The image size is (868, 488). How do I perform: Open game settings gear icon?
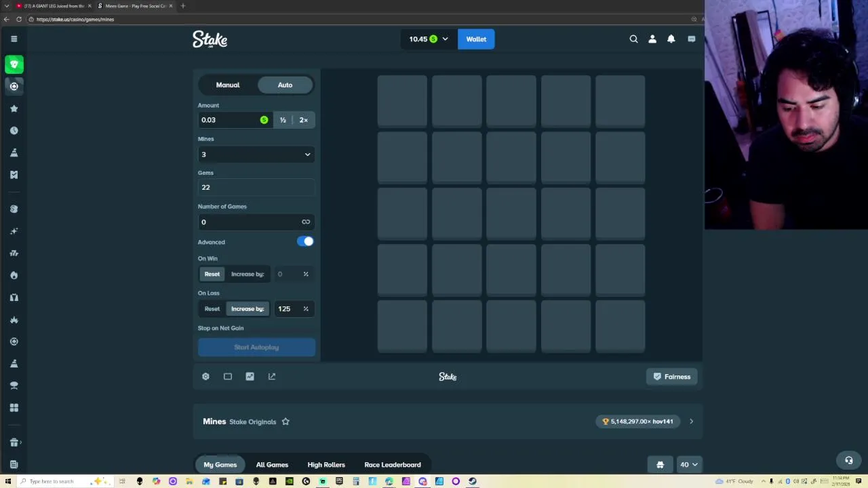pyautogui.click(x=205, y=376)
